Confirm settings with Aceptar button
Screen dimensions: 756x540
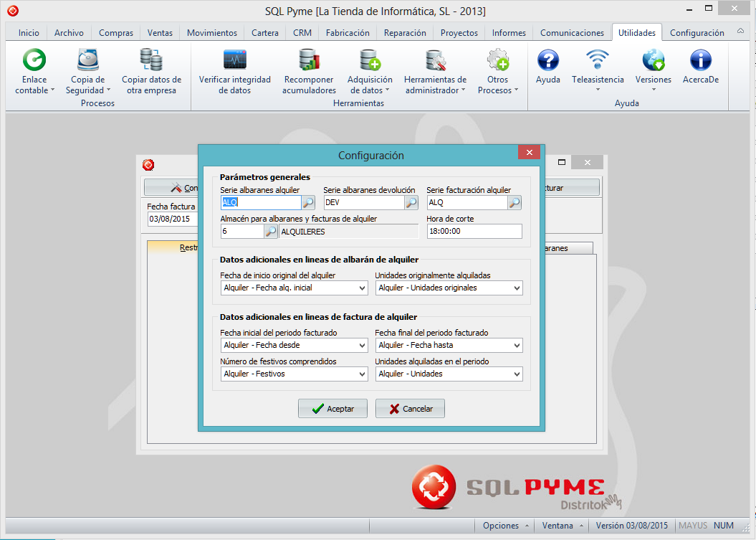pos(332,409)
